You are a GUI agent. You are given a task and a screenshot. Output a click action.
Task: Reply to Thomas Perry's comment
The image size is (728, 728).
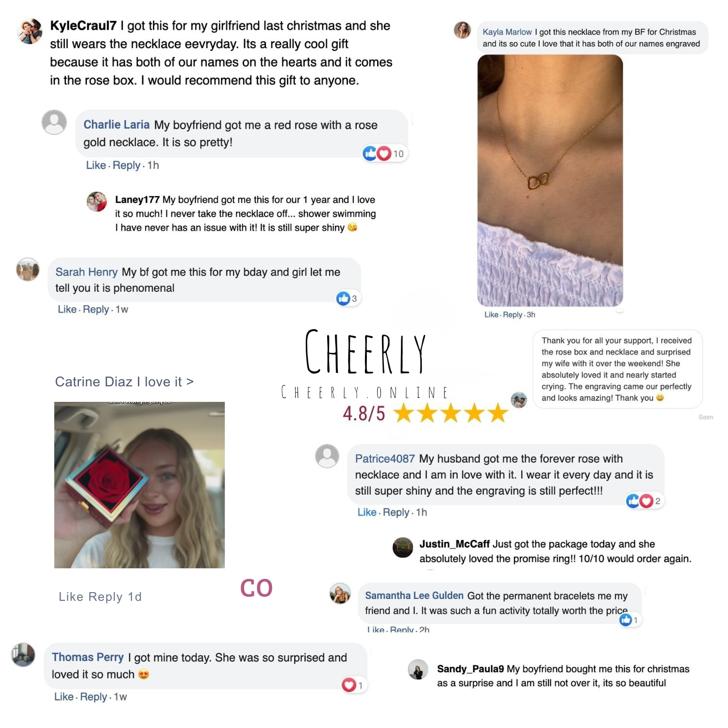[x=94, y=697]
